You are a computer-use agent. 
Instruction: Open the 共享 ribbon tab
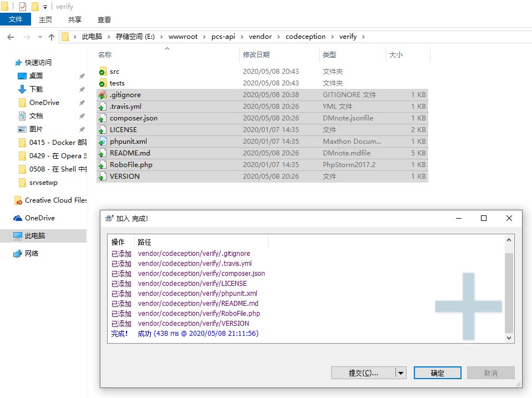[75, 19]
